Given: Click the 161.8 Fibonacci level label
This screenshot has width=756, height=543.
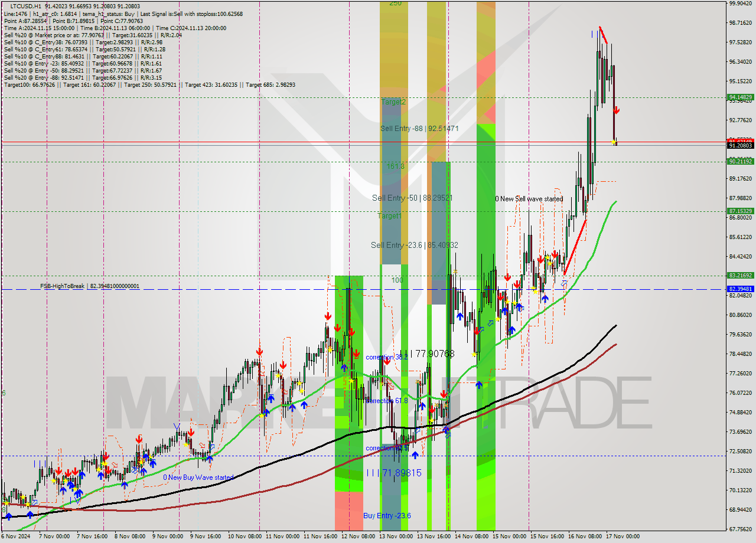Looking at the screenshot, I should click(x=395, y=166).
